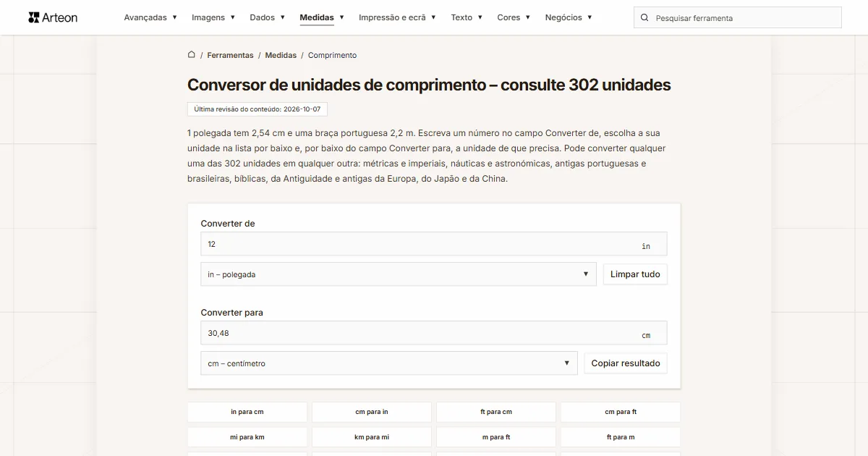Go to Medidas breadcrumb link
The image size is (868, 456).
281,55
